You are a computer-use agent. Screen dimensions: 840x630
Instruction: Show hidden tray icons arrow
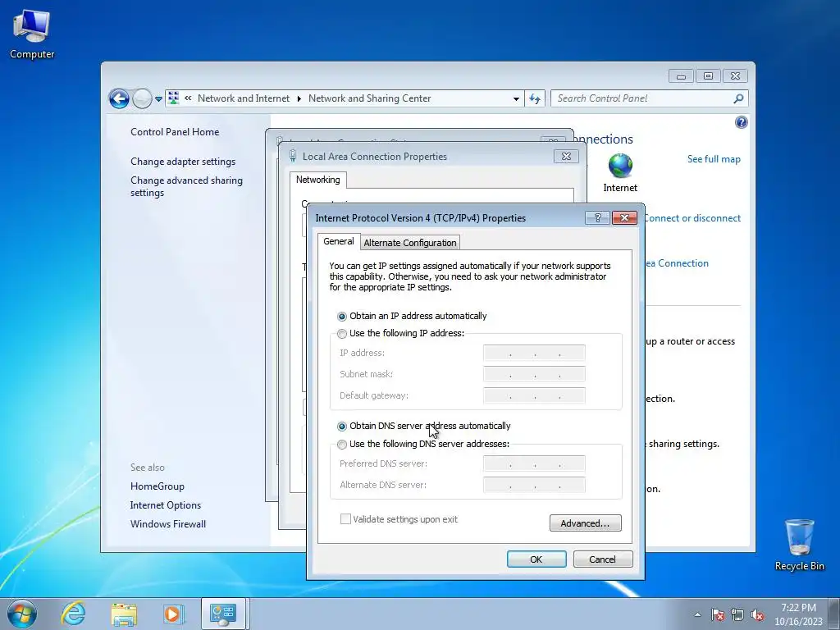[x=697, y=614]
